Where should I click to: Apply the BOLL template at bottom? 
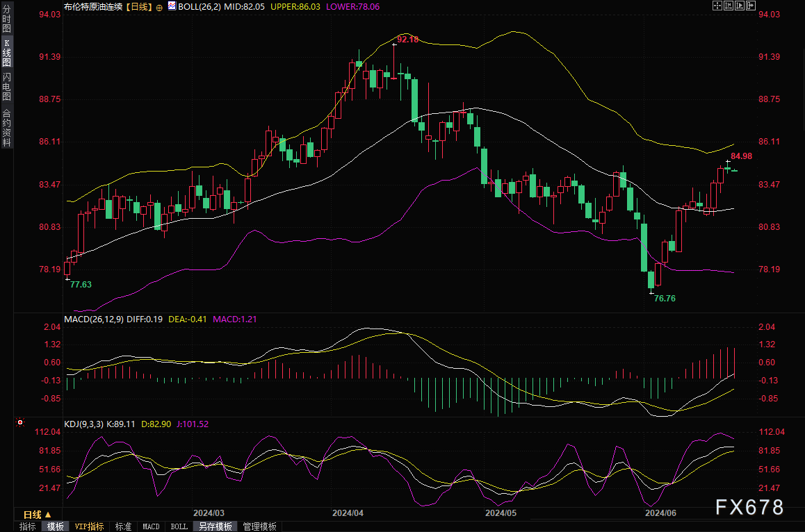pos(179,526)
